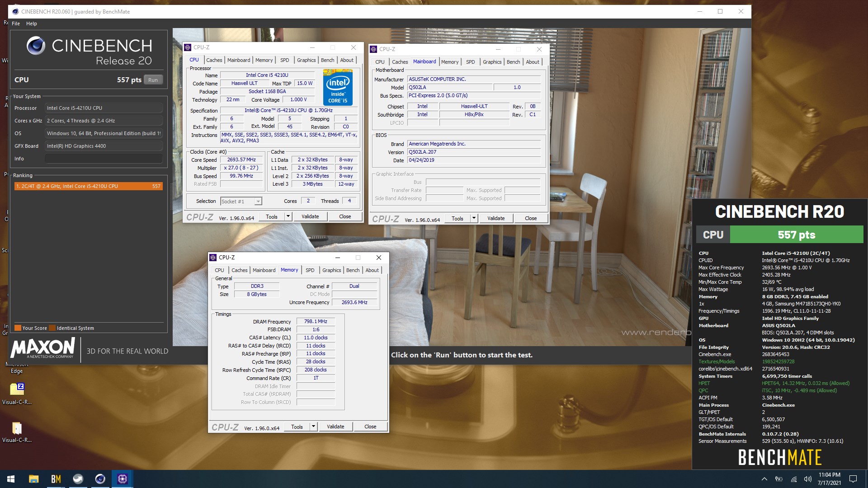Viewport: 868px width, 488px height.
Task: Switch to Cinebench taskbar icon
Action: click(100, 479)
